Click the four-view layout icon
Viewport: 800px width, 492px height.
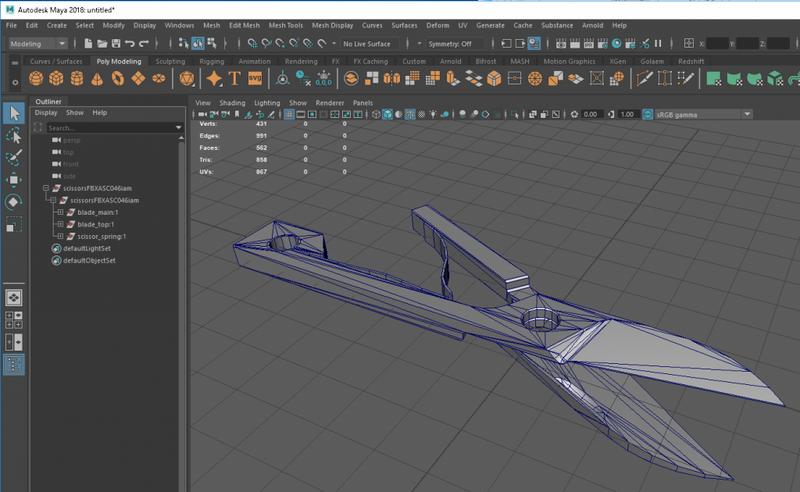coord(14,320)
